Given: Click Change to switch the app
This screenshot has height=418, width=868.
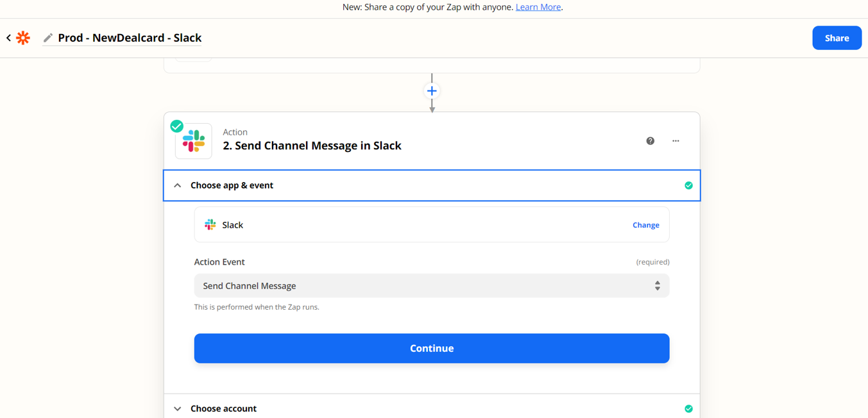Looking at the screenshot, I should pos(645,225).
